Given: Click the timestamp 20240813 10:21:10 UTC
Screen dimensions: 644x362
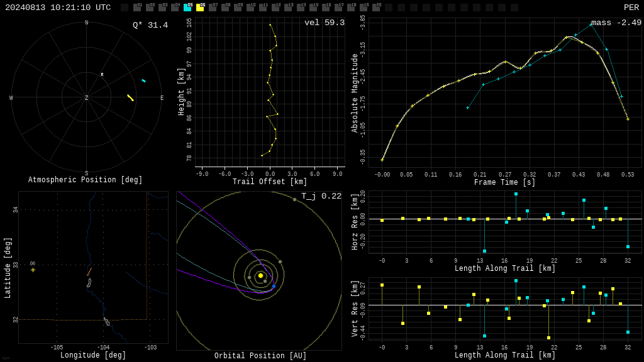Looking at the screenshot, I should point(58,8).
